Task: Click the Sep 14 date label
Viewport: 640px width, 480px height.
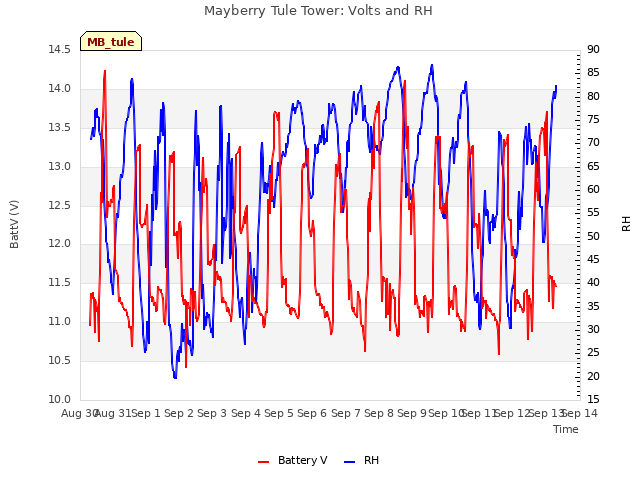Action: 580,413
